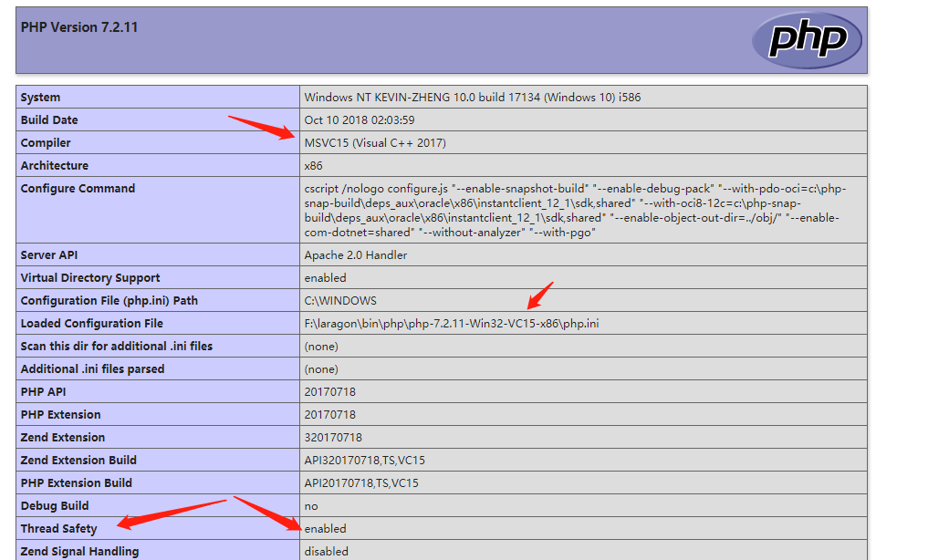This screenshot has width=949, height=560.
Task: Click the 'API20170718,TS,VC15' value
Action: pyautogui.click(x=361, y=483)
